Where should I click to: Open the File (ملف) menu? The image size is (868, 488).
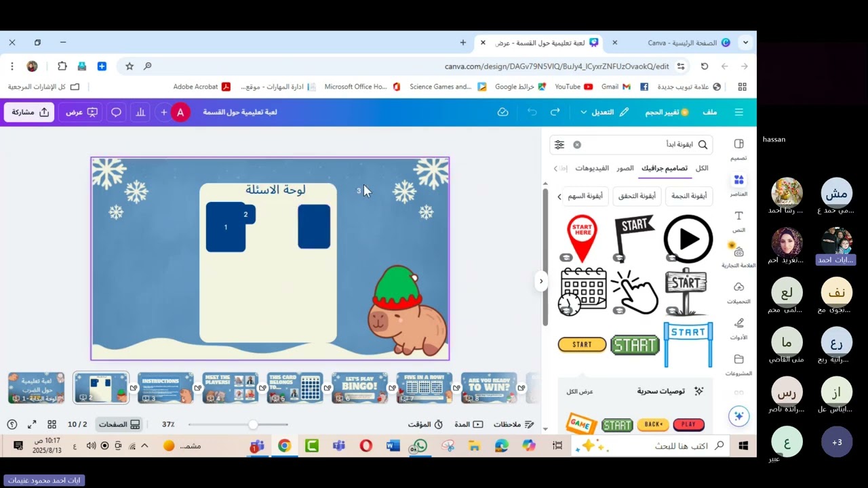tap(710, 112)
